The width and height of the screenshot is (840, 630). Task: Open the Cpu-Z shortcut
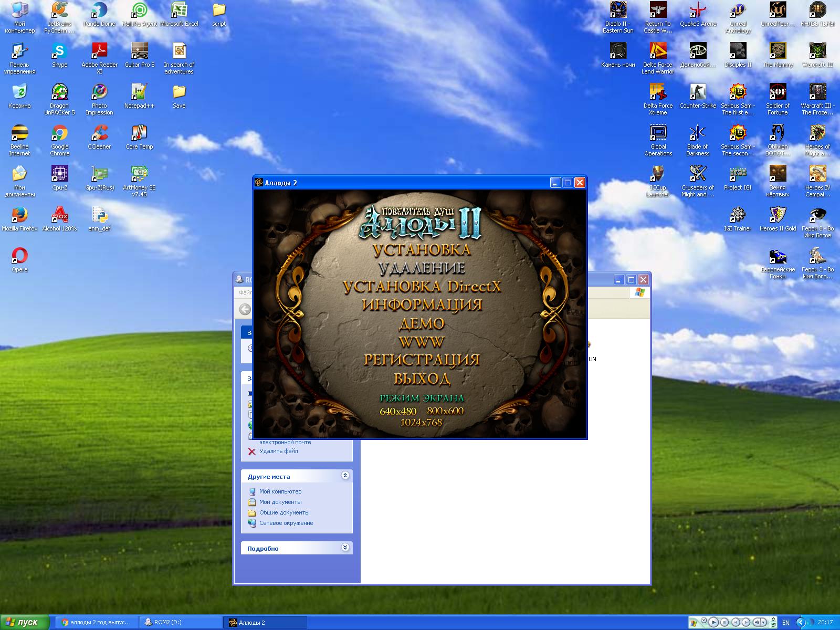(59, 178)
